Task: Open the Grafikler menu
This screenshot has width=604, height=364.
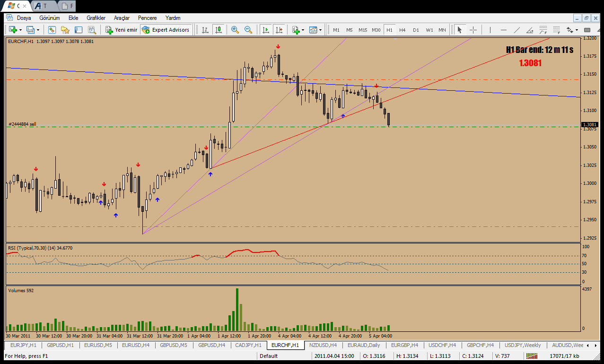Action: pos(96,17)
